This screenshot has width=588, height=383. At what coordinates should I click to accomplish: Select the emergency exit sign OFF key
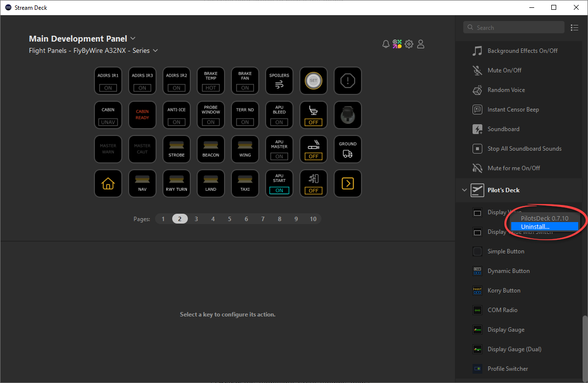(x=314, y=183)
